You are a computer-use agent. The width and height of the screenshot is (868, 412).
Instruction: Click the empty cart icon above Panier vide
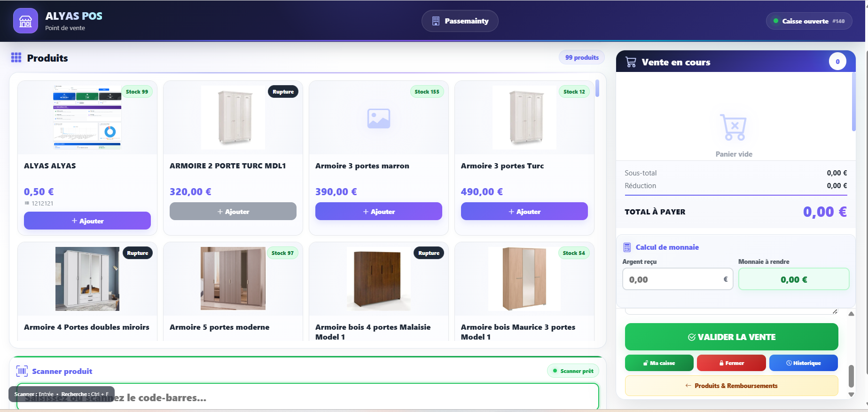pos(734,127)
